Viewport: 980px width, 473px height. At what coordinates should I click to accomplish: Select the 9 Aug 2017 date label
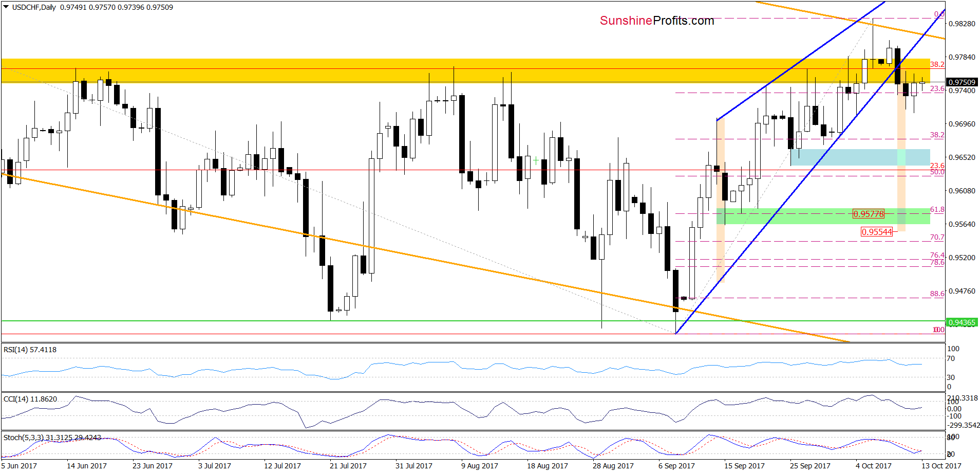(480, 466)
